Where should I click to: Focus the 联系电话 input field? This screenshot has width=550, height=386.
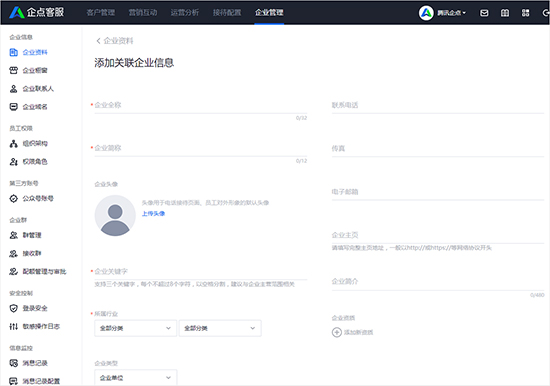438,105
